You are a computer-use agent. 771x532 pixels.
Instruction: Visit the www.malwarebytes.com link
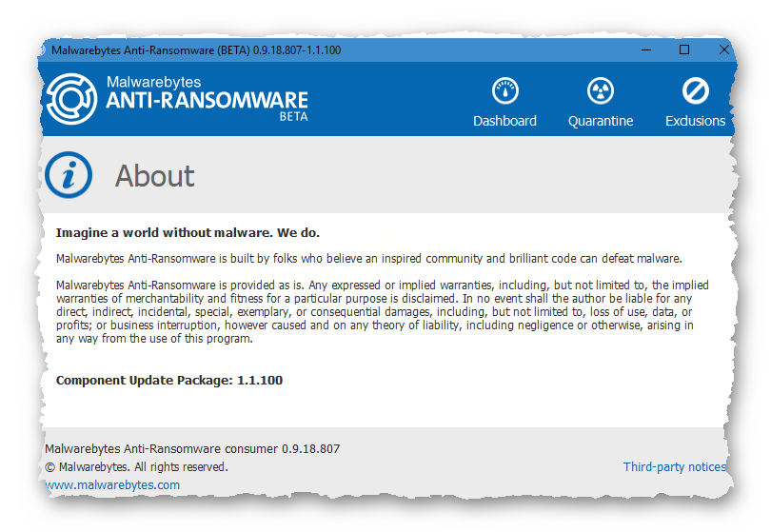(112, 484)
